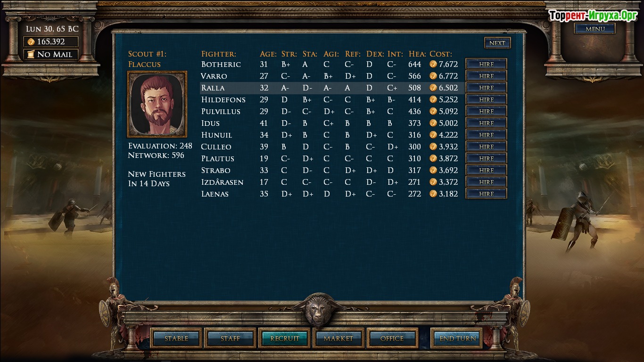Open the mail scroll icon
Image resolution: width=644 pixels, height=362 pixels.
pyautogui.click(x=31, y=54)
